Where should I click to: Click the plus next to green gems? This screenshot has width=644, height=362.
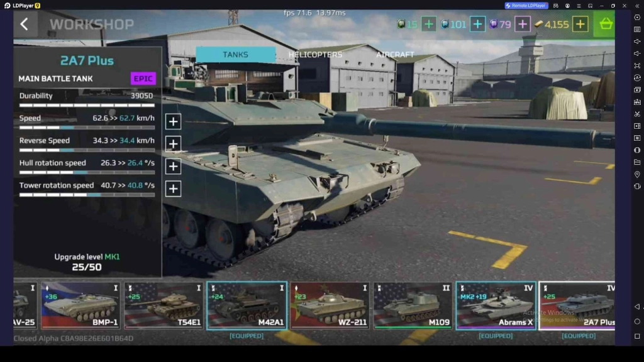pos(428,24)
